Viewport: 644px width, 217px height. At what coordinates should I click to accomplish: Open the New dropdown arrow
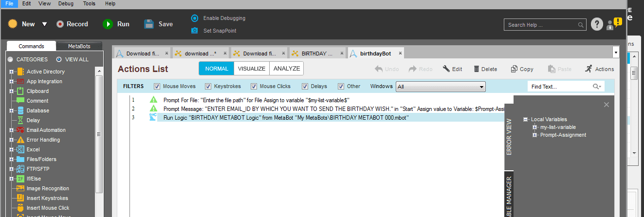pos(44,24)
